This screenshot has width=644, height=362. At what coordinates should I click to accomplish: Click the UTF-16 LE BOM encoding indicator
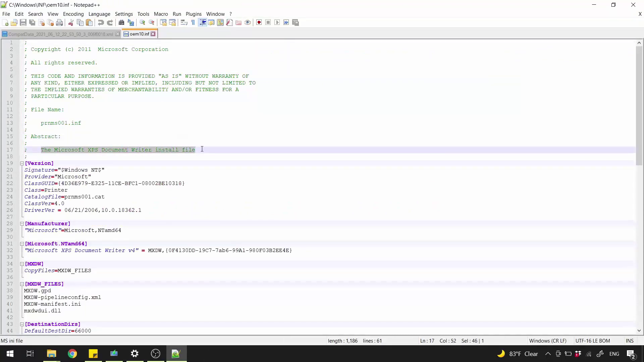pos(593,340)
